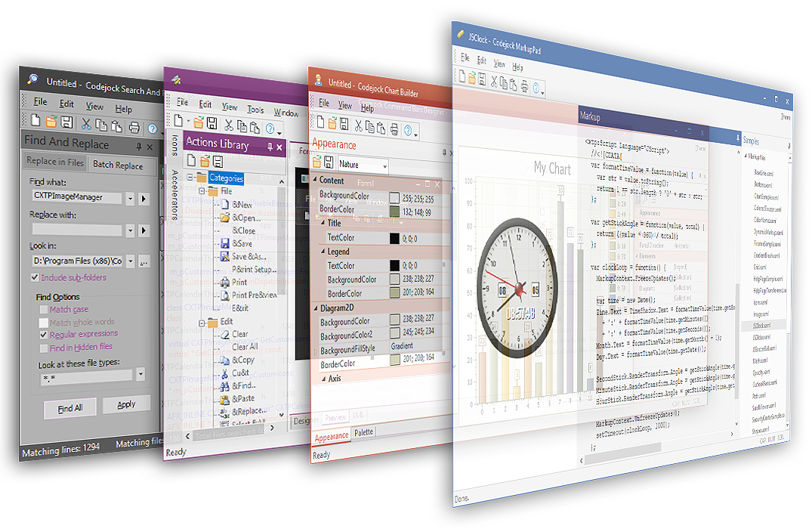
Task: Click Help icon in Search And Replace toolbar
Action: pyautogui.click(x=153, y=128)
